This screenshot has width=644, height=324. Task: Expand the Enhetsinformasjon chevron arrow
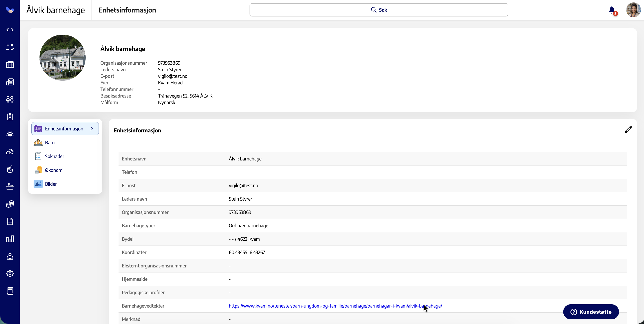pos(92,129)
